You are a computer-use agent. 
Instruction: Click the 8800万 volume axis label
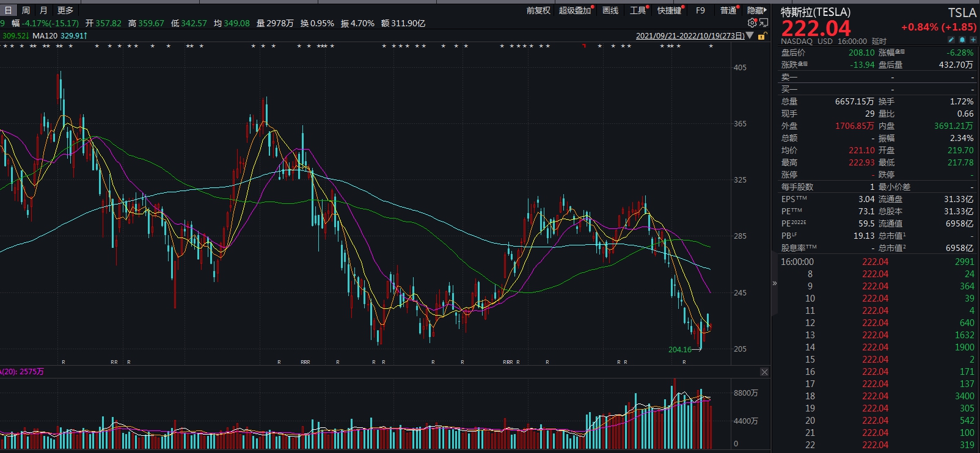[x=746, y=393]
